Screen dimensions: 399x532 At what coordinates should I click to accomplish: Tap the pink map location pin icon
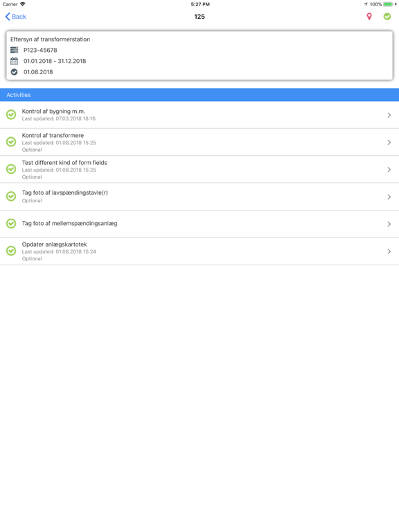[369, 17]
